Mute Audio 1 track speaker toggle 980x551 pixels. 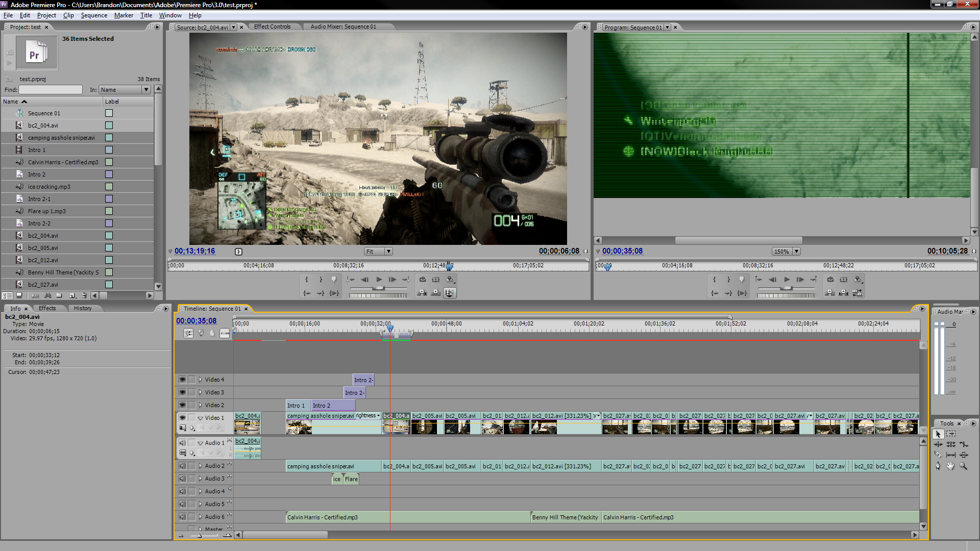pyautogui.click(x=182, y=443)
